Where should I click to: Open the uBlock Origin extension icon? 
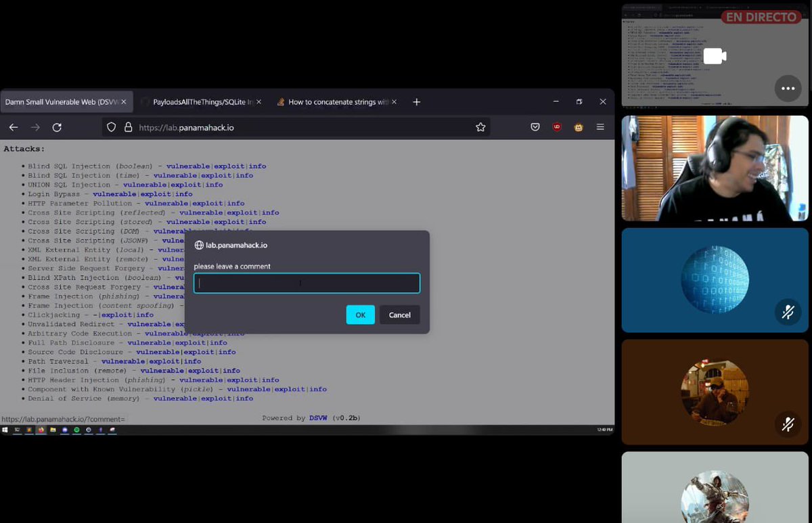click(x=557, y=127)
